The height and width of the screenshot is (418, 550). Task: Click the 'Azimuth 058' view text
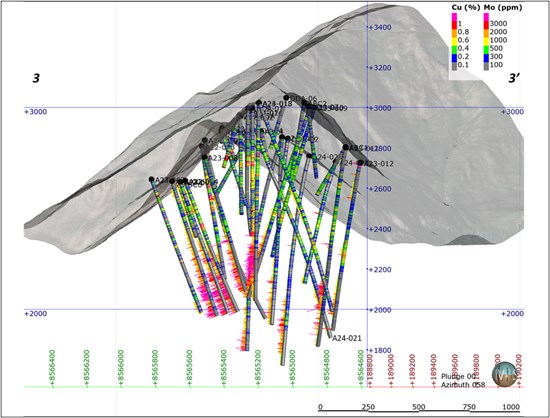tap(463, 385)
